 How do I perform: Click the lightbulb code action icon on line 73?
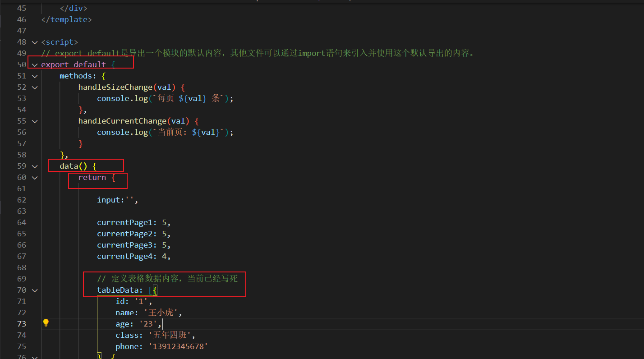pos(46,323)
